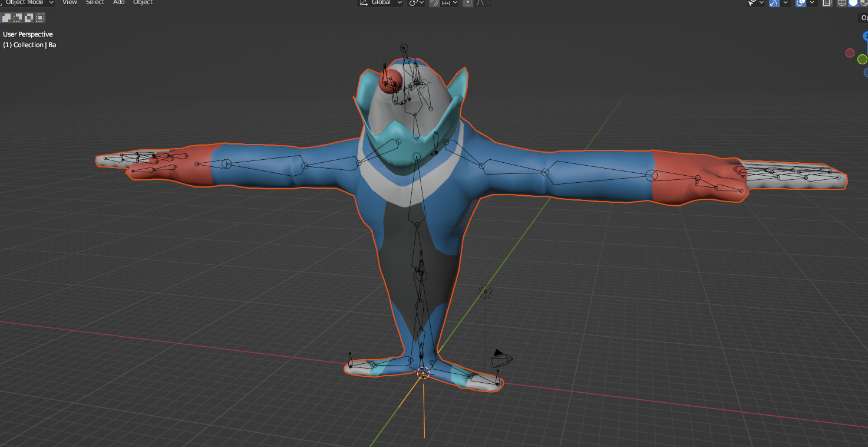The width and height of the screenshot is (868, 447).
Task: Switch to wireframe viewport shading
Action: [842, 3]
